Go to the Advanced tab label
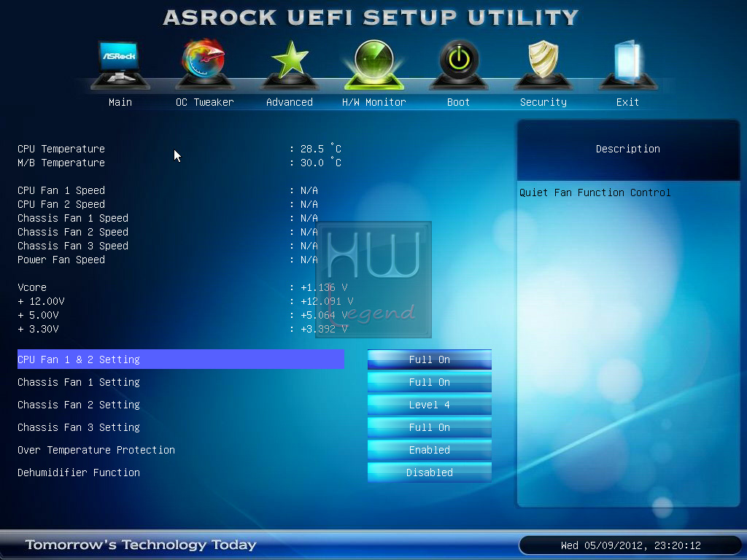747x560 pixels. (289, 102)
